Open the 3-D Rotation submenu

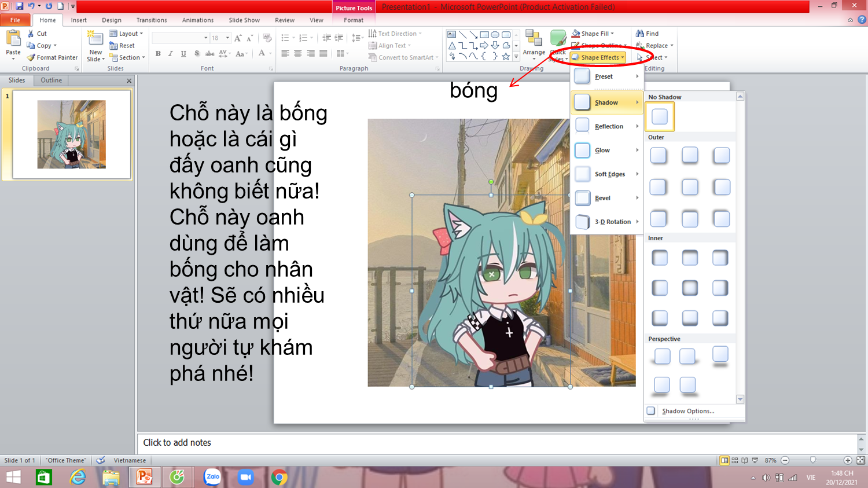point(607,222)
